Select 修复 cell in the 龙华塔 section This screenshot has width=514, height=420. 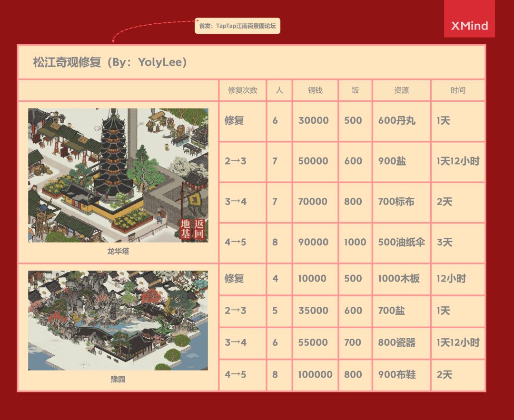click(x=243, y=121)
